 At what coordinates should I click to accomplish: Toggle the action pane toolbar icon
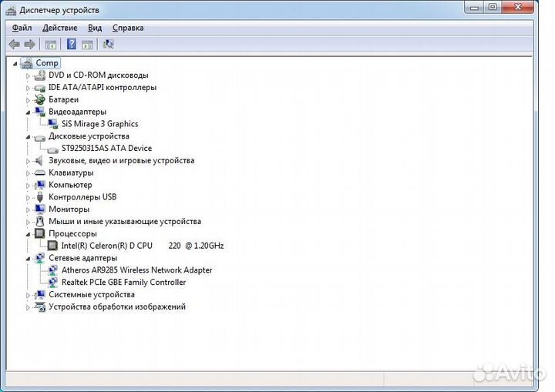(87, 45)
